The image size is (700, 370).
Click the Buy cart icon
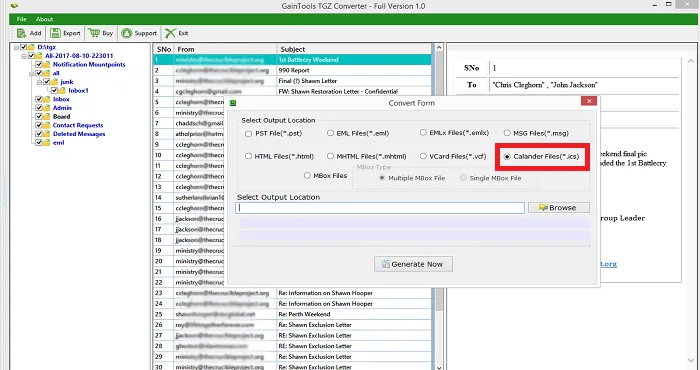94,33
